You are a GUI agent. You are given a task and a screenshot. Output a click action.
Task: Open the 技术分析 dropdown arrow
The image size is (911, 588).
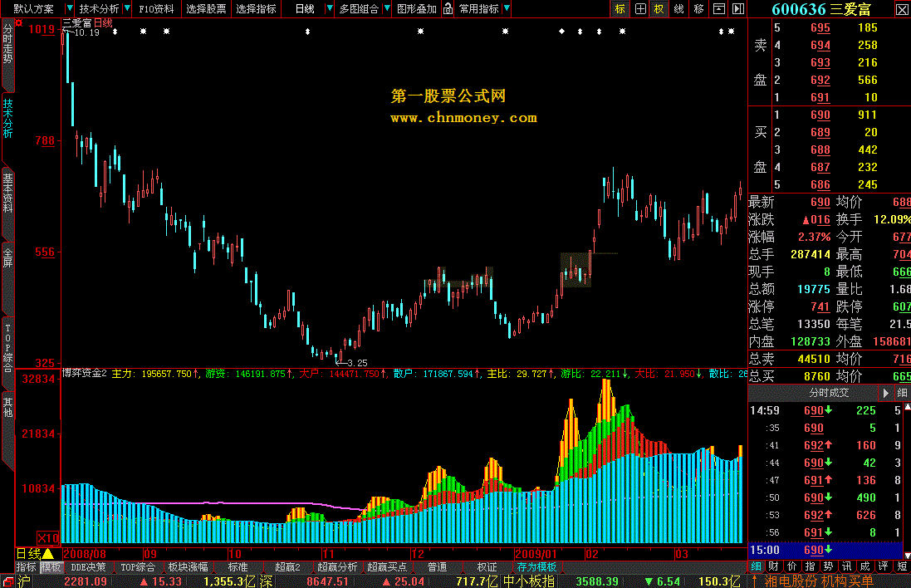click(x=127, y=8)
